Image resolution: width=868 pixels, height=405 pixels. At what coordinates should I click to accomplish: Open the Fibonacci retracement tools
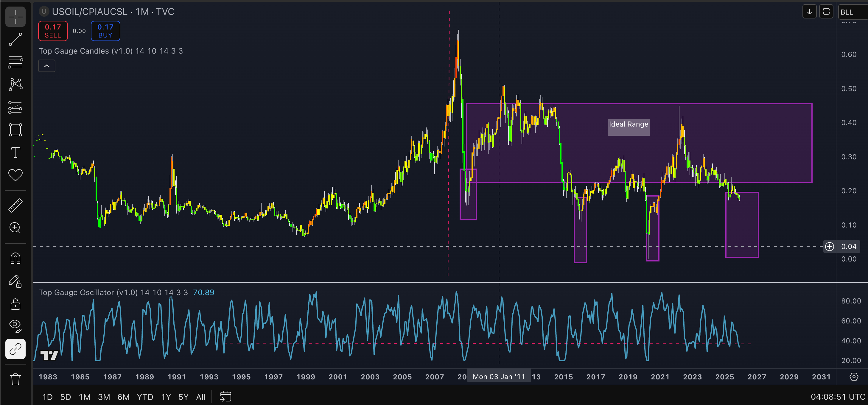pyautogui.click(x=15, y=62)
